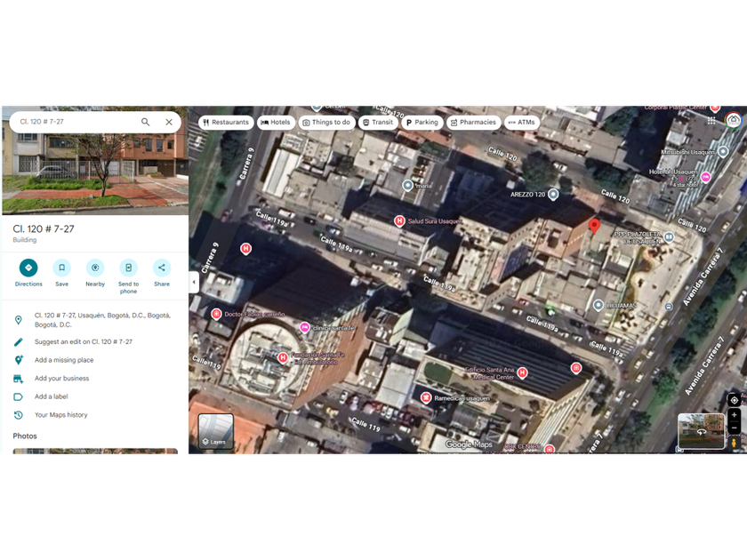Viewport: 747px width, 560px height.
Task: Click the add business storefront icon
Action: click(x=18, y=379)
